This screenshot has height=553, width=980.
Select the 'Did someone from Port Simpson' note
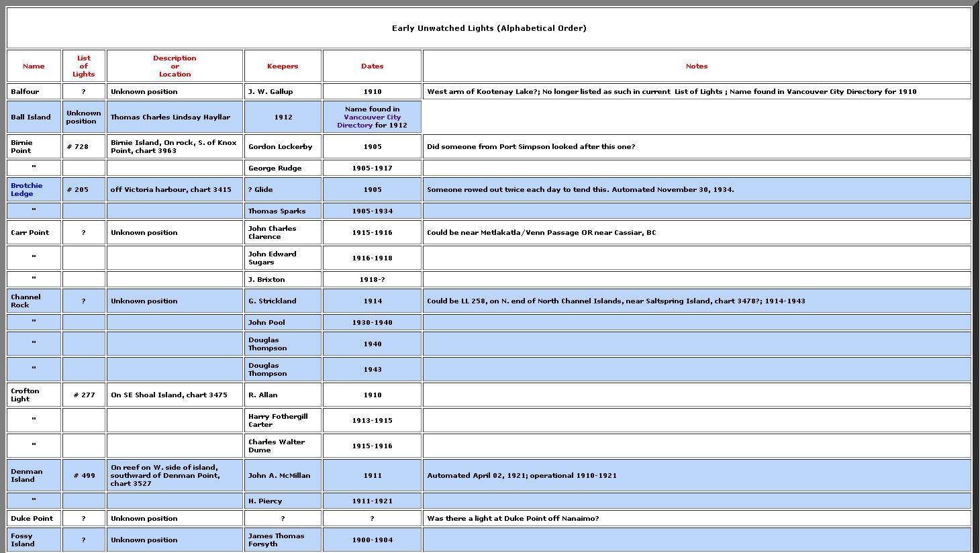(697, 146)
